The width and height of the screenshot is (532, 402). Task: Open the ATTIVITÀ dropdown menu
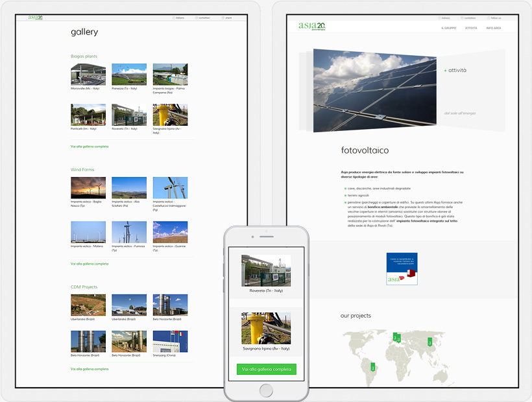click(x=470, y=28)
